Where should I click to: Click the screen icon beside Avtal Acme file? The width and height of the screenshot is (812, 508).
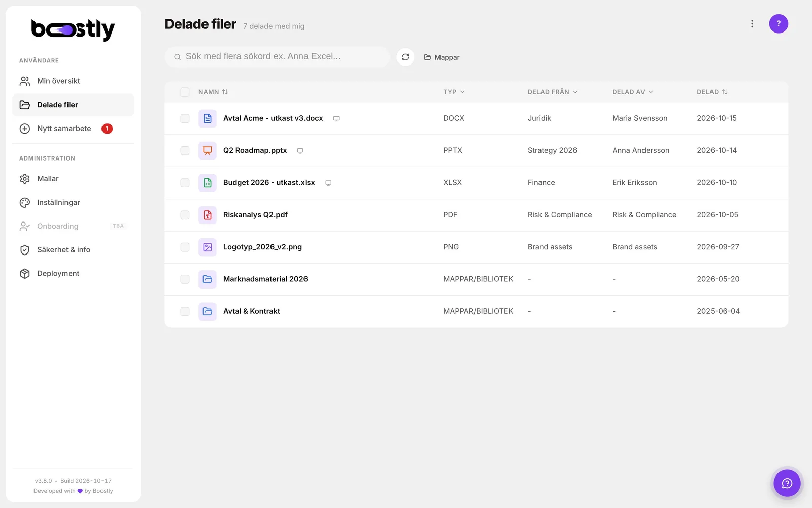(x=336, y=119)
